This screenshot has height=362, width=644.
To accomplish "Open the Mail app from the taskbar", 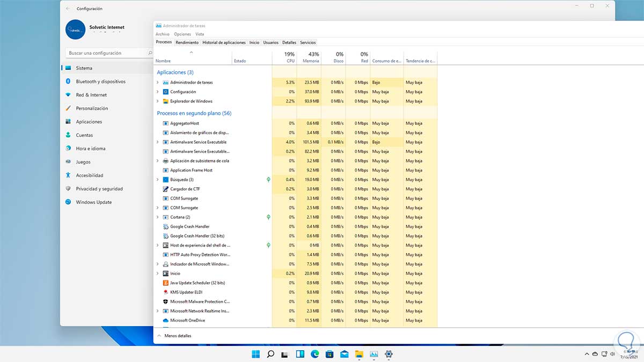I will pyautogui.click(x=345, y=354).
